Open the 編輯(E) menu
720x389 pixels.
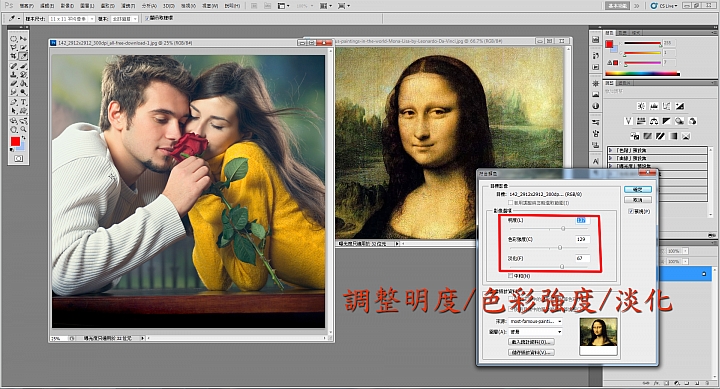(x=47, y=6)
